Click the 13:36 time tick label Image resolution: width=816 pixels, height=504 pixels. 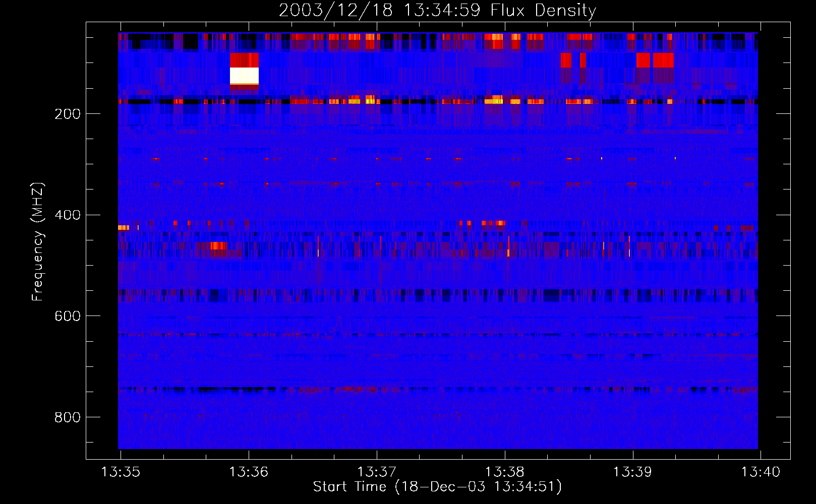(249, 472)
